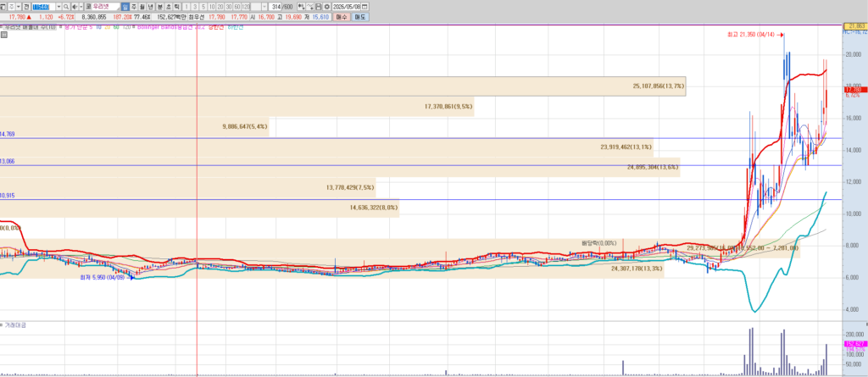This screenshot has height=377, width=868.
Task: Click the speaker/back navigation icon
Action: coord(75,7)
